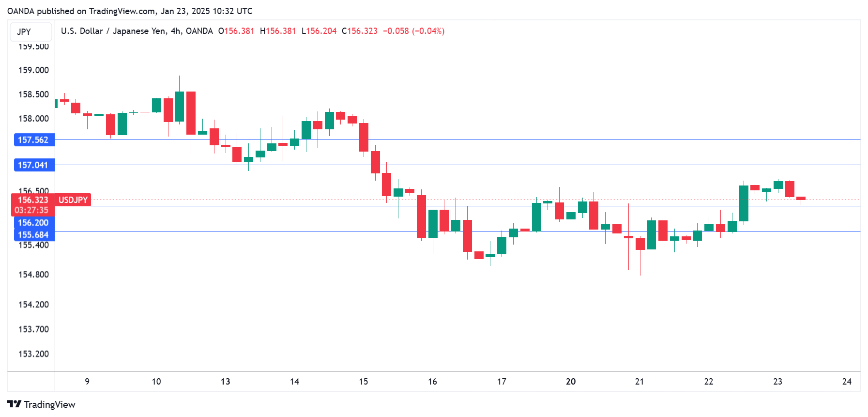Viewport: 868px width, 417px height.
Task: Click the TradingView text at bottom
Action: [49, 404]
